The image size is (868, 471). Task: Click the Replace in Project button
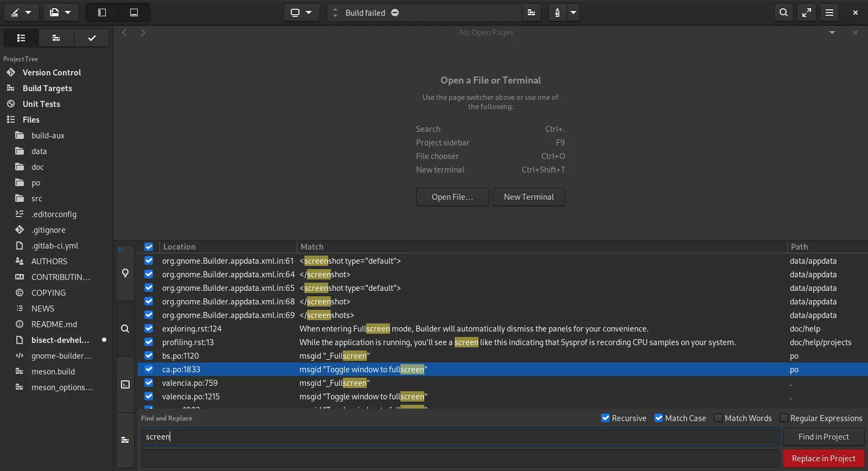pos(823,459)
